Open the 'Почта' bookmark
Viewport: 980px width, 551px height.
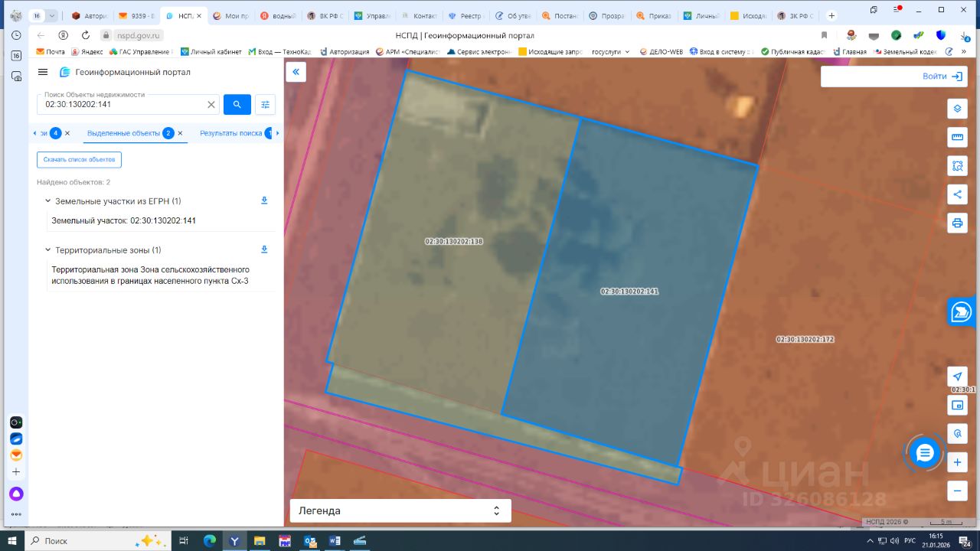pos(51,52)
